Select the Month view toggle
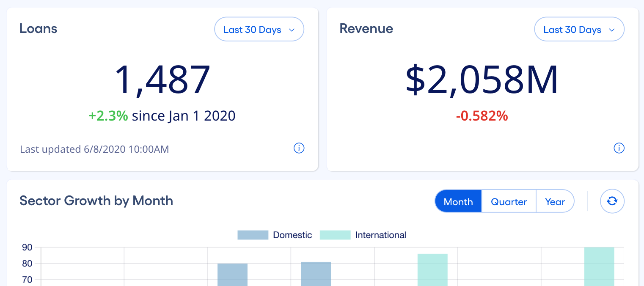 [x=458, y=201]
